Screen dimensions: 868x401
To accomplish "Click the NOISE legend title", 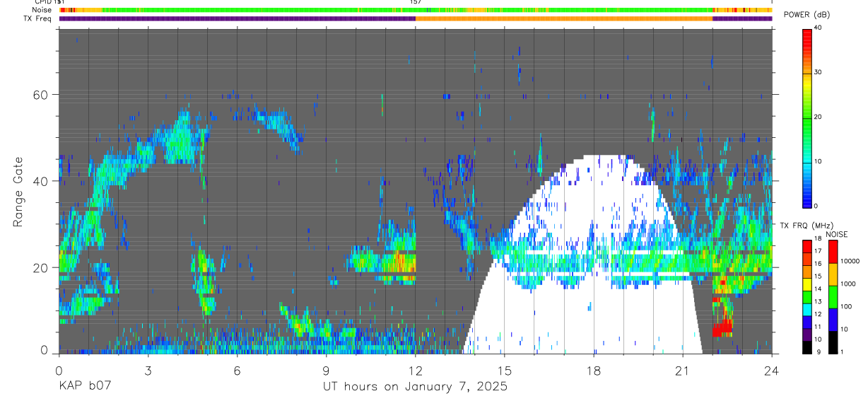I will (x=835, y=235).
